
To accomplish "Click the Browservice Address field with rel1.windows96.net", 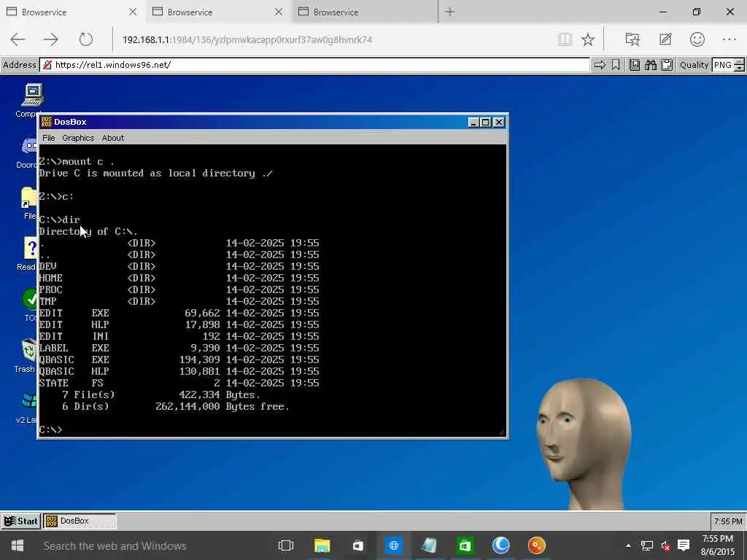I will pos(315,65).
